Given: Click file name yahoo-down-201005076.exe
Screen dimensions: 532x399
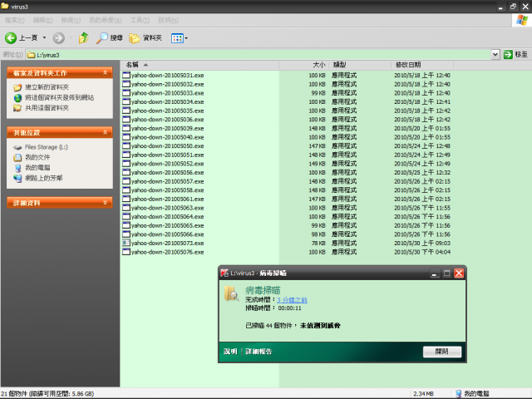Looking at the screenshot, I should click(168, 252).
